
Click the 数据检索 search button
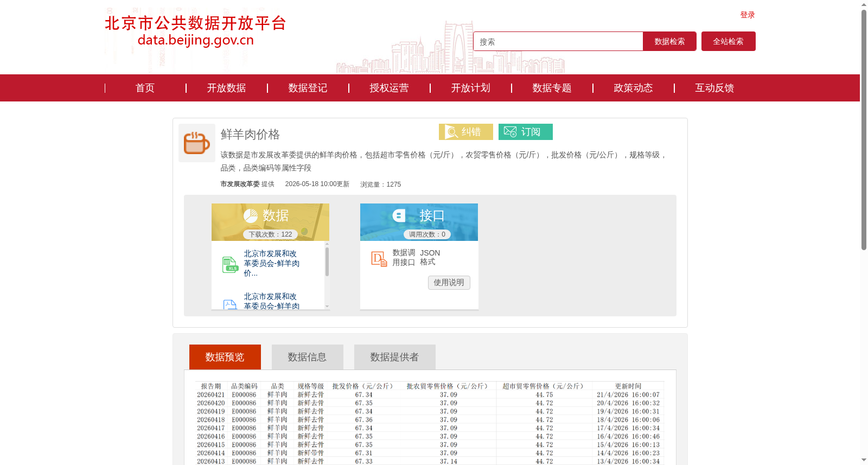pos(669,41)
